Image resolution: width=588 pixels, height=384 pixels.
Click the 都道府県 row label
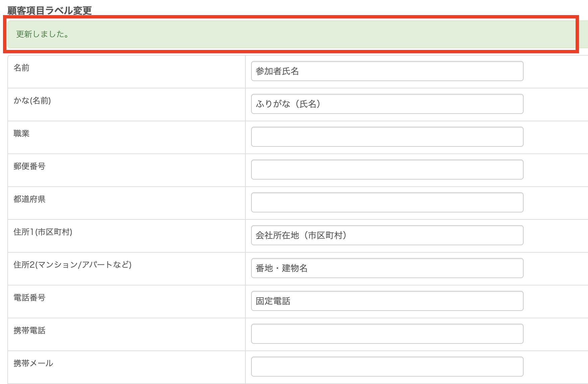click(x=30, y=199)
